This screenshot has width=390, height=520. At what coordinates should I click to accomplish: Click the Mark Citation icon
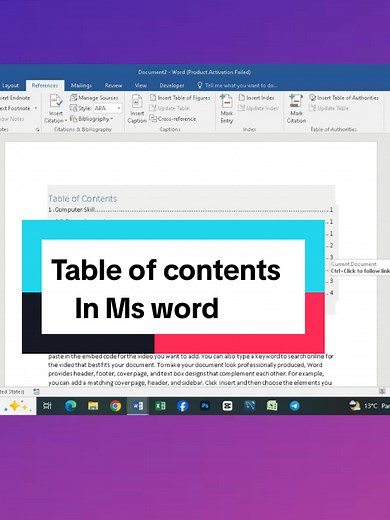pyautogui.click(x=296, y=101)
